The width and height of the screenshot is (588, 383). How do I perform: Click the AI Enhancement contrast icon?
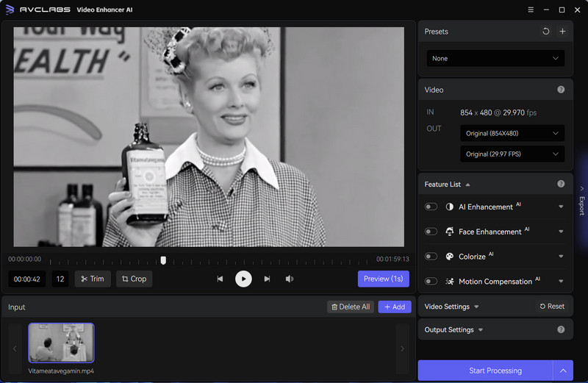pos(449,207)
